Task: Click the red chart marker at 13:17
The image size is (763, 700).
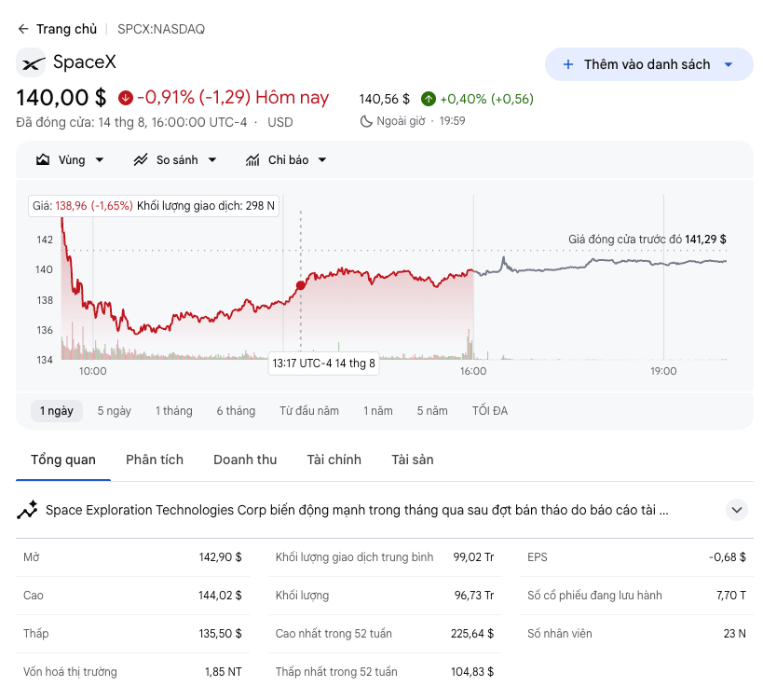Action: click(x=301, y=286)
